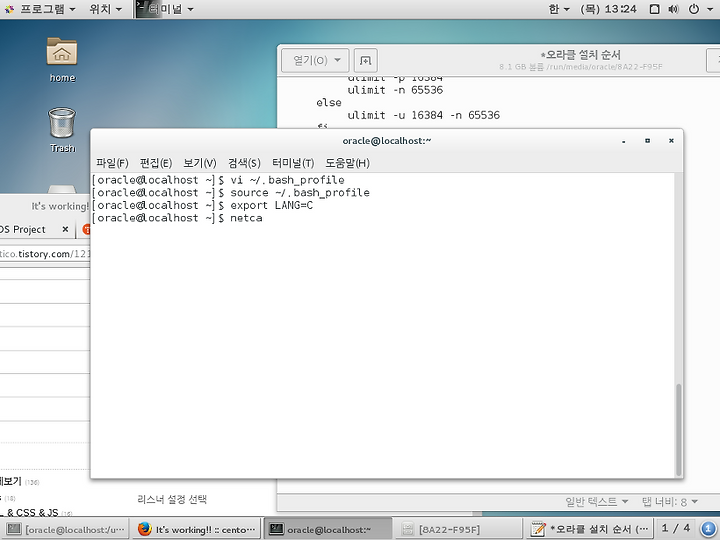Click the volume speaker icon in top bar
This screenshot has width=720, height=540.
click(x=674, y=9)
